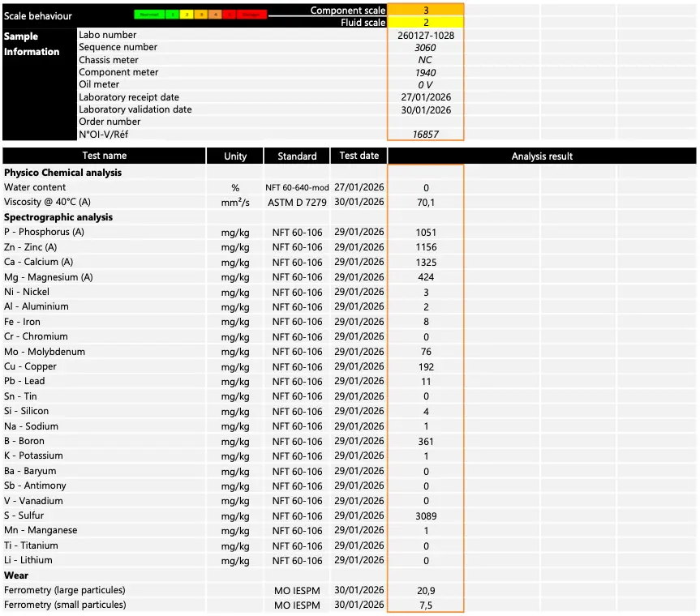Select the Unity column header
This screenshot has height=616, width=700.
tap(235, 156)
